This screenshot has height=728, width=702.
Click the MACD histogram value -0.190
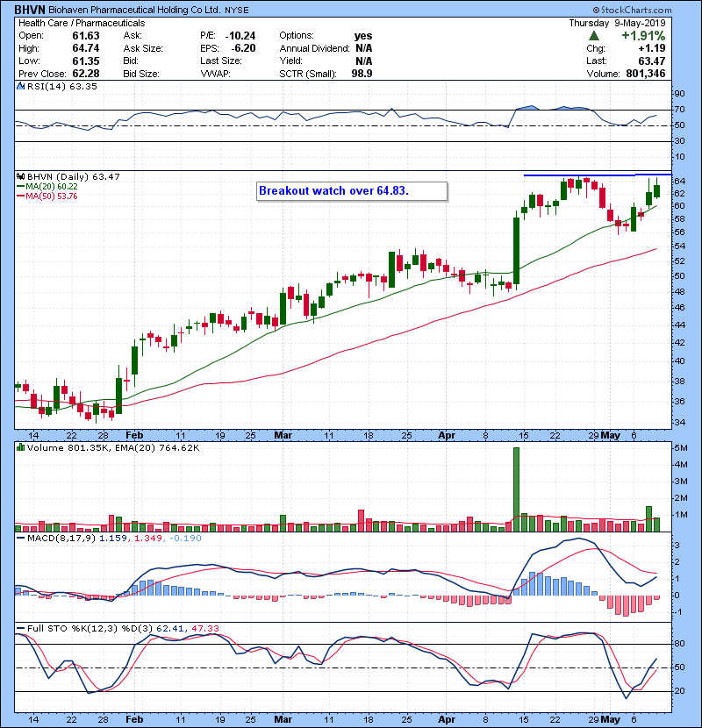tap(185, 539)
